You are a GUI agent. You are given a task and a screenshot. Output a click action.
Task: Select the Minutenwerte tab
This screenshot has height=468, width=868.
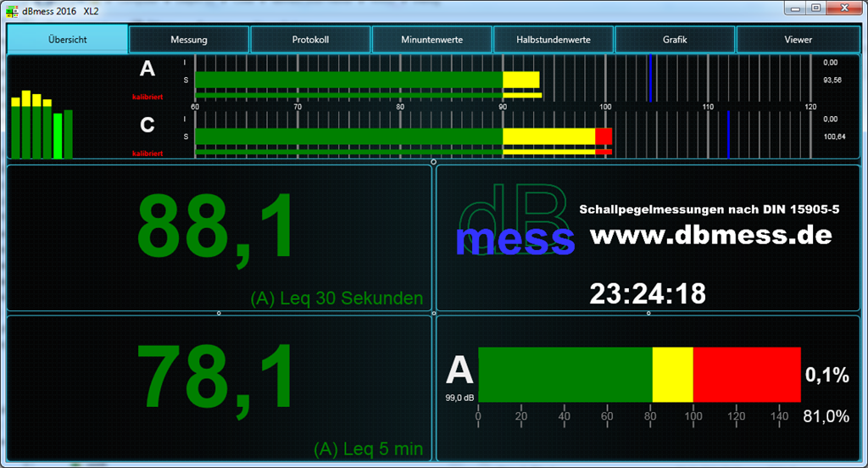pyautogui.click(x=431, y=40)
